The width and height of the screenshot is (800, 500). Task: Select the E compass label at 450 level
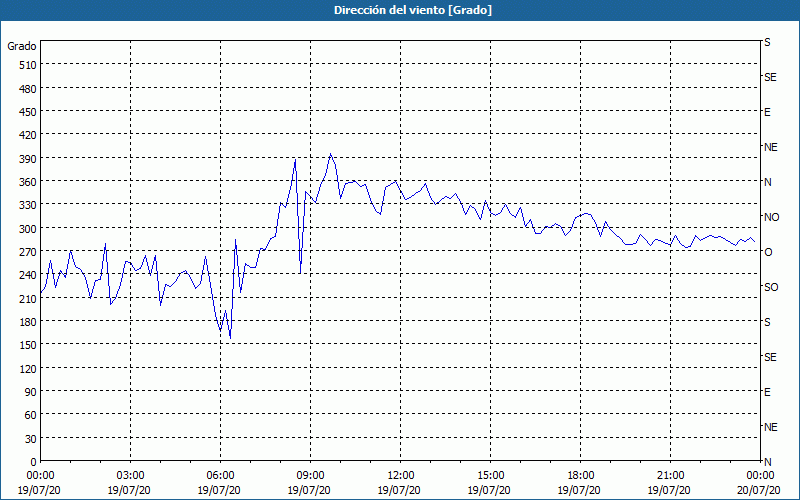pos(767,112)
